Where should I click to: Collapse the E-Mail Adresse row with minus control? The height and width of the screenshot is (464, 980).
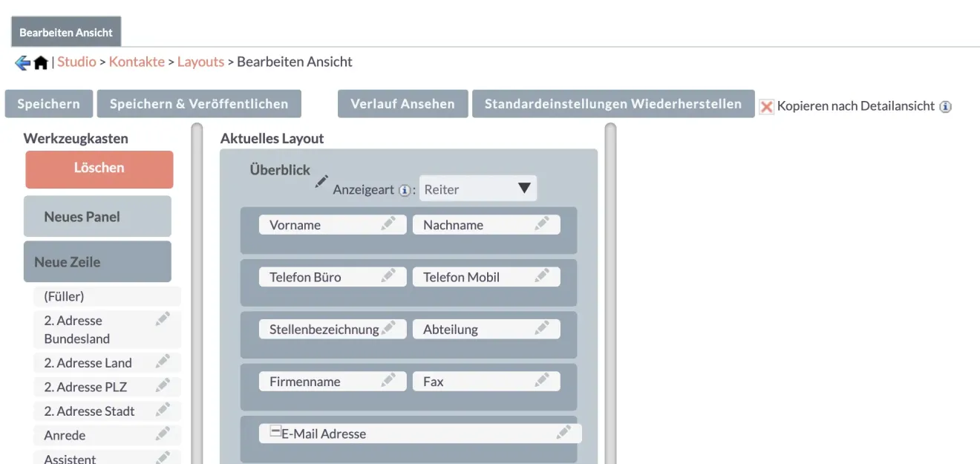click(275, 429)
